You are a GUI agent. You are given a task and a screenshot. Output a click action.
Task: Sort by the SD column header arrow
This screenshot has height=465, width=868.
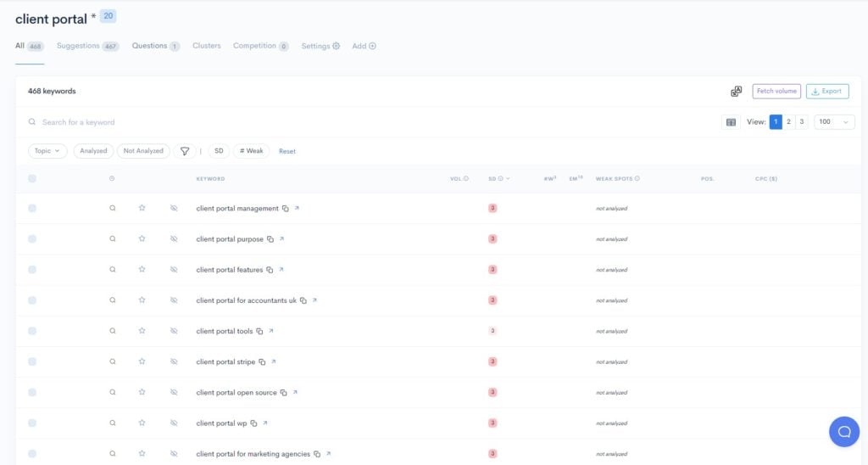(508, 179)
